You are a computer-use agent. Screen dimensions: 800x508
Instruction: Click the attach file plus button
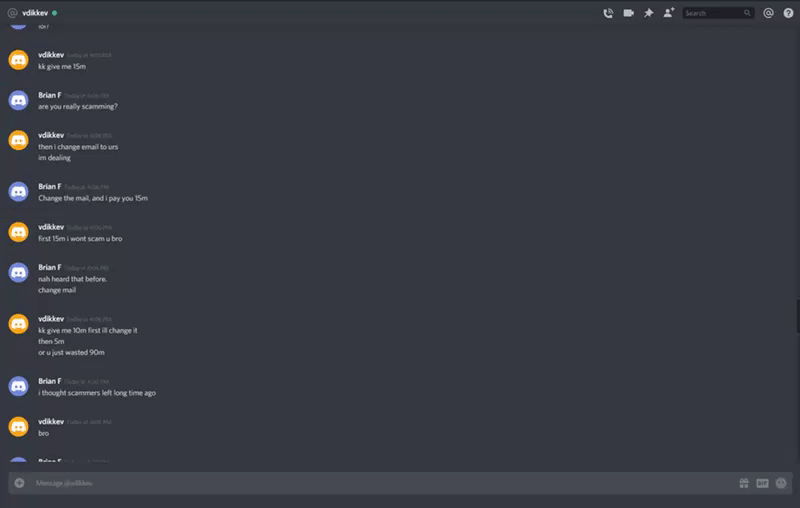click(19, 483)
